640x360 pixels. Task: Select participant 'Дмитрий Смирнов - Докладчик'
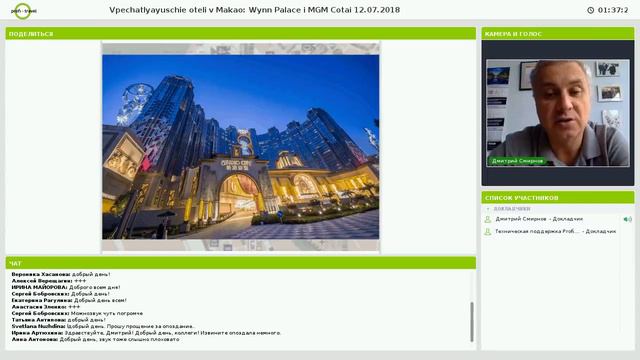[x=539, y=219]
